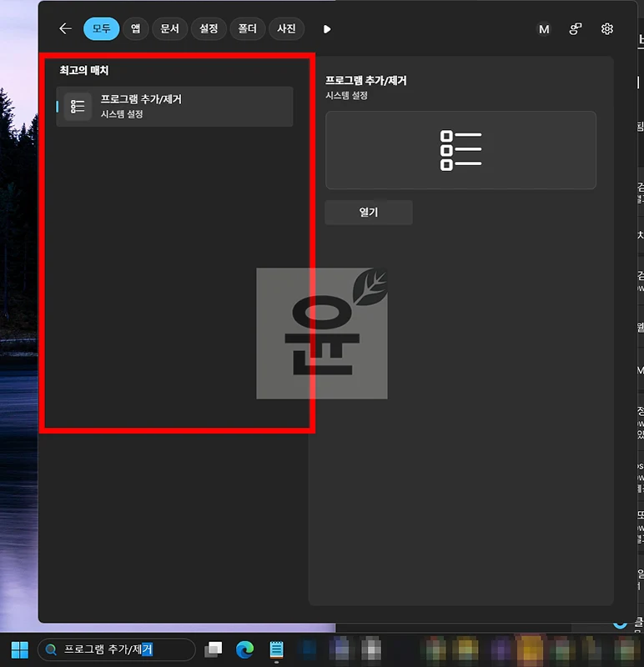Click the 열기 button
The height and width of the screenshot is (667, 644).
click(x=369, y=212)
